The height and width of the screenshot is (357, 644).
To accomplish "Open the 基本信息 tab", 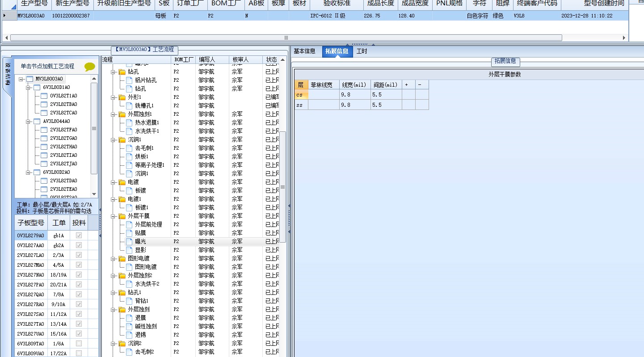I will pyautogui.click(x=304, y=51).
